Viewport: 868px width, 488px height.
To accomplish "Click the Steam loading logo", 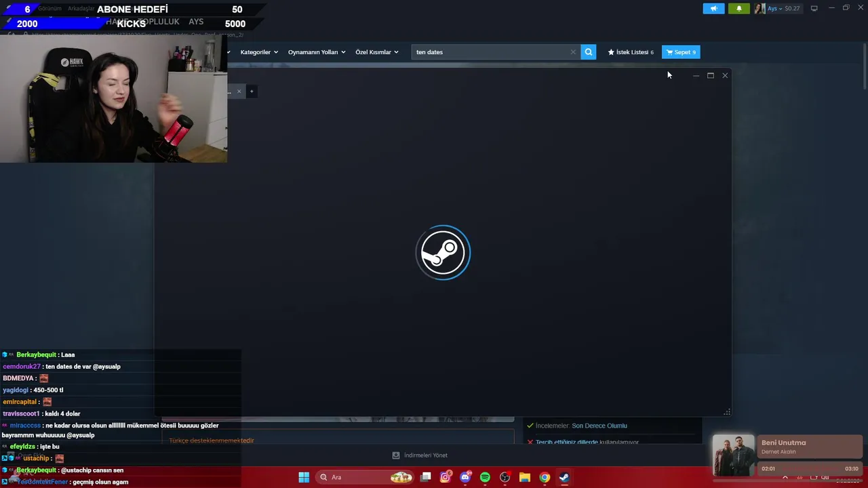I will 443,253.
